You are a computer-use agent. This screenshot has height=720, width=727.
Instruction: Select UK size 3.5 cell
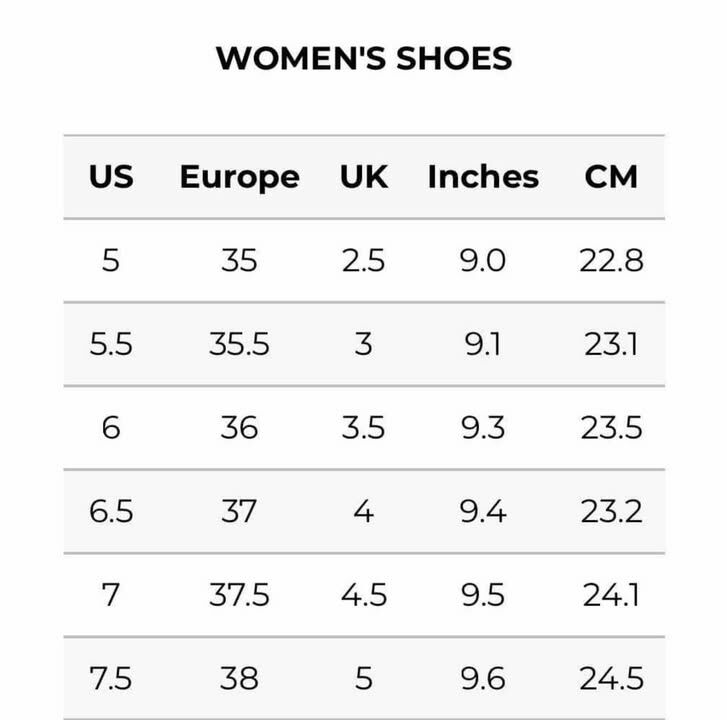click(363, 428)
